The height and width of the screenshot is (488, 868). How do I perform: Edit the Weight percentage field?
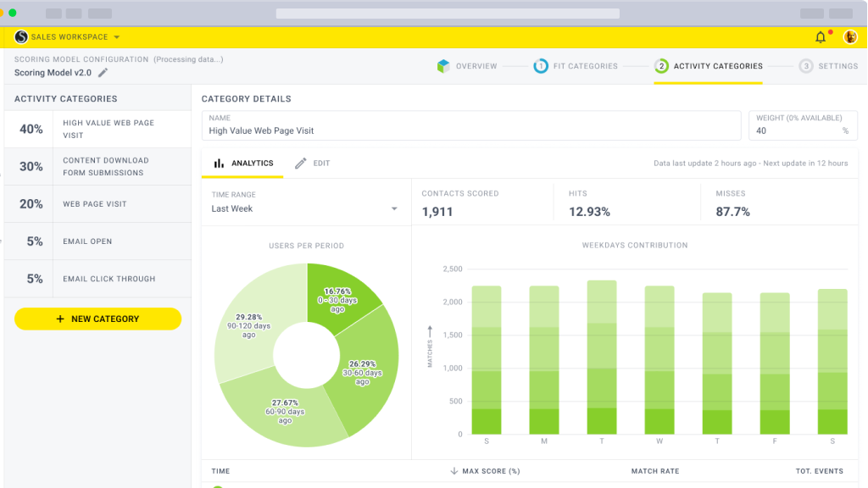(x=795, y=130)
